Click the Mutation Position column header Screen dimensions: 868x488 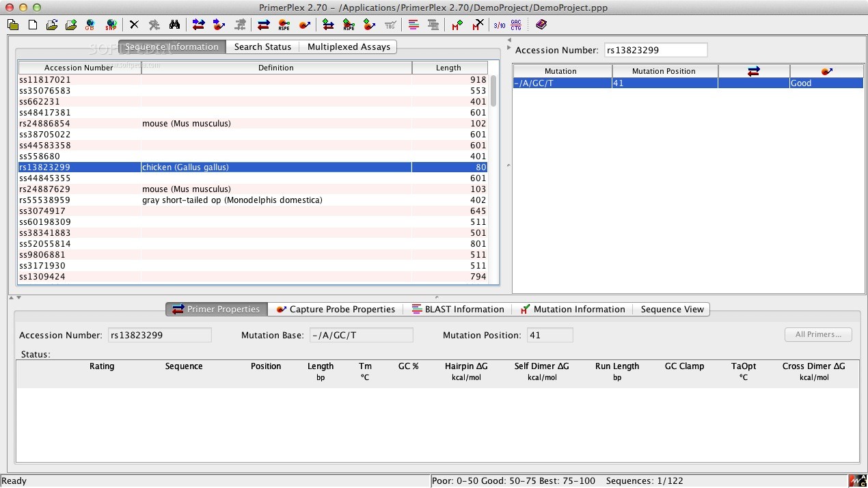(x=664, y=71)
